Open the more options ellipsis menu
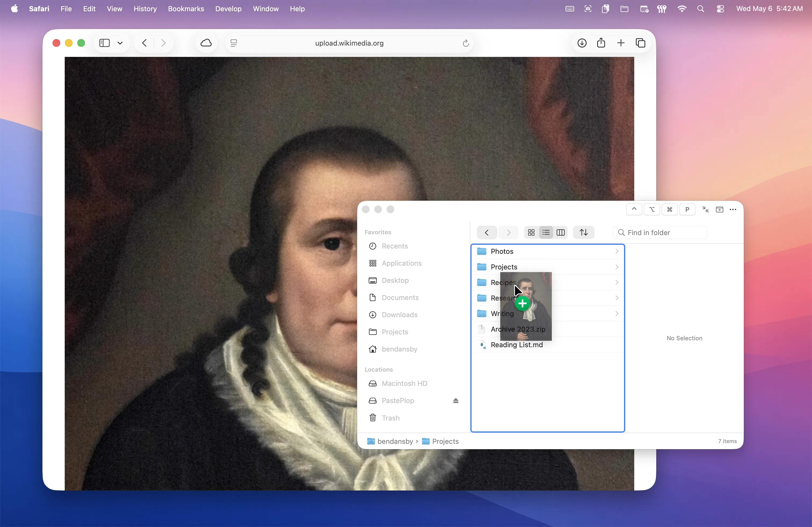Screen dimensions: 812x527 point(733,209)
